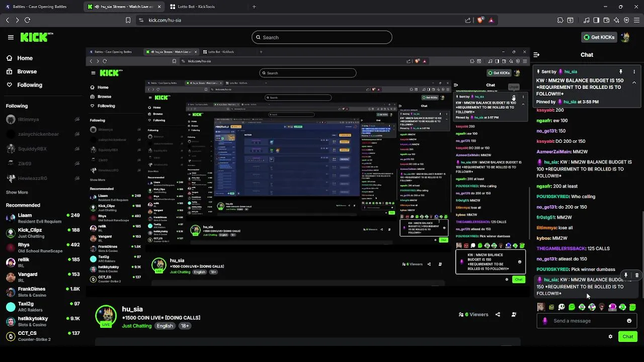644x362 pixels.
Task: Bookmark this page
Action: 128,20
